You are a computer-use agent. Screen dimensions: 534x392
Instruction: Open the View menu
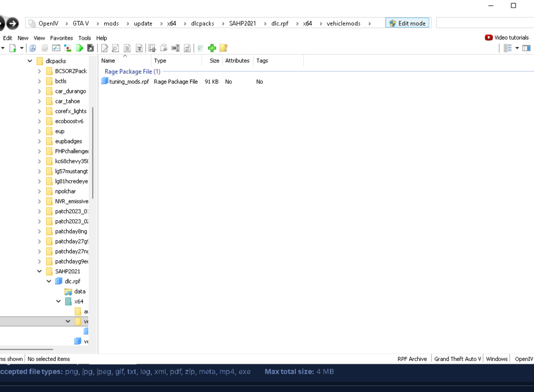click(x=40, y=38)
